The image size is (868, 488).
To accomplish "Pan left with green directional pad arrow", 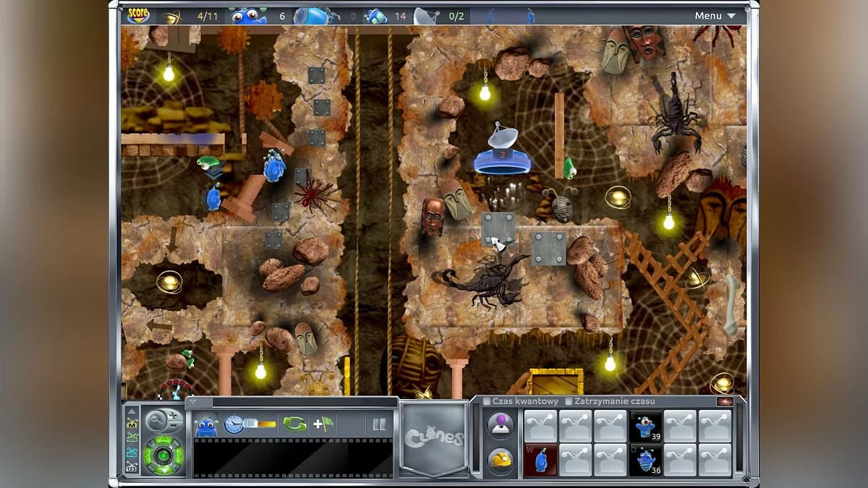I will [149, 455].
